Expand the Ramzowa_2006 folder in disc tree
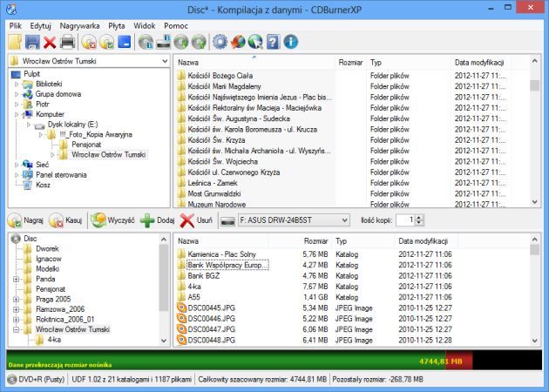The height and width of the screenshot is (392, 549). [x=16, y=309]
